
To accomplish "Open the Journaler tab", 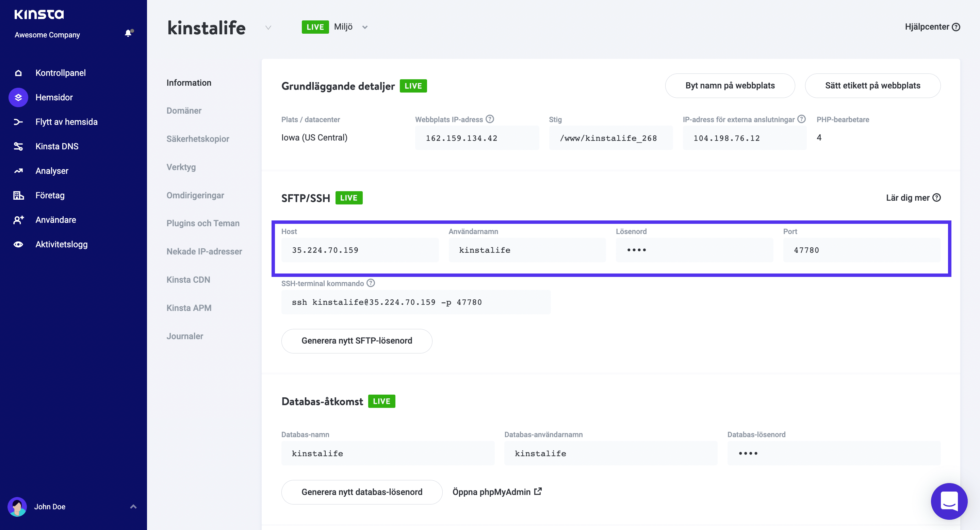I will point(185,336).
